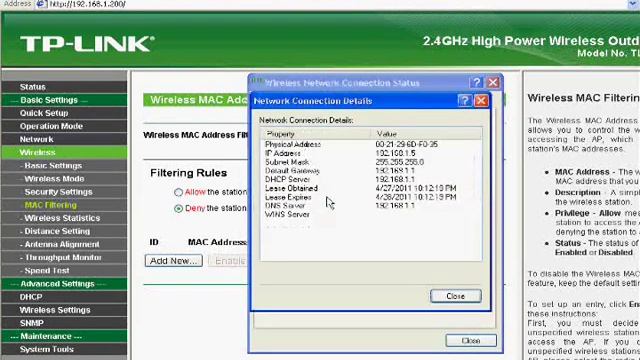Click the subnet mask value 255.255.255.0

pyautogui.click(x=400, y=162)
